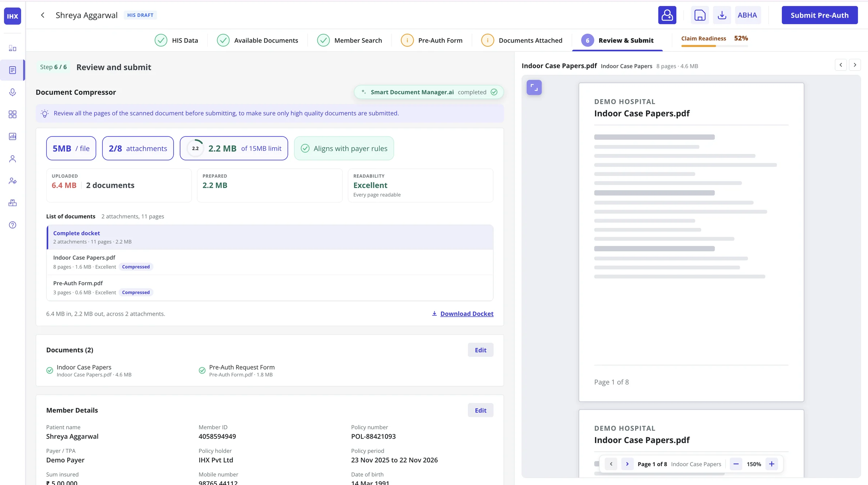Viewport: 868px width, 485px height.
Task: Click the Aligns with payer rules chip
Action: click(x=344, y=148)
